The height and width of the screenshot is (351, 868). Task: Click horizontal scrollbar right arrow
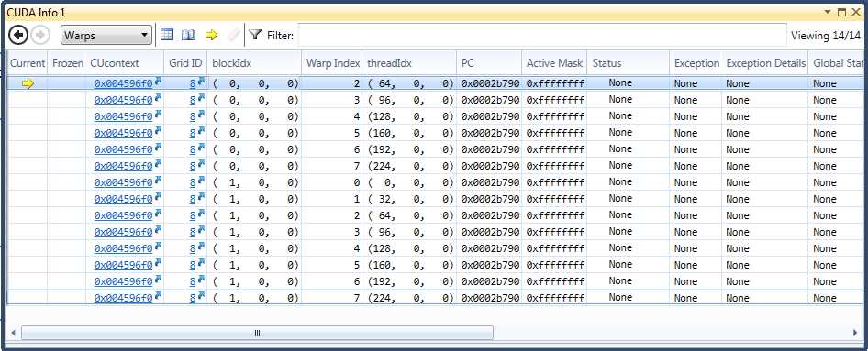click(x=855, y=333)
